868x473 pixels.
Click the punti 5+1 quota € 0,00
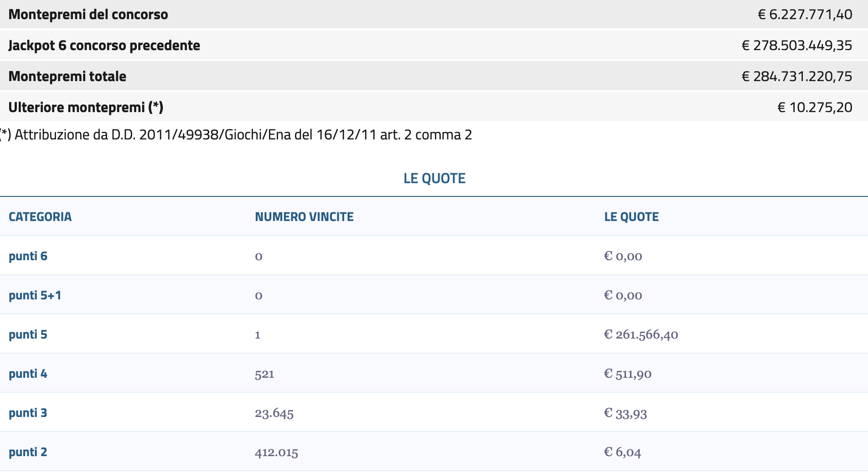[x=623, y=295]
